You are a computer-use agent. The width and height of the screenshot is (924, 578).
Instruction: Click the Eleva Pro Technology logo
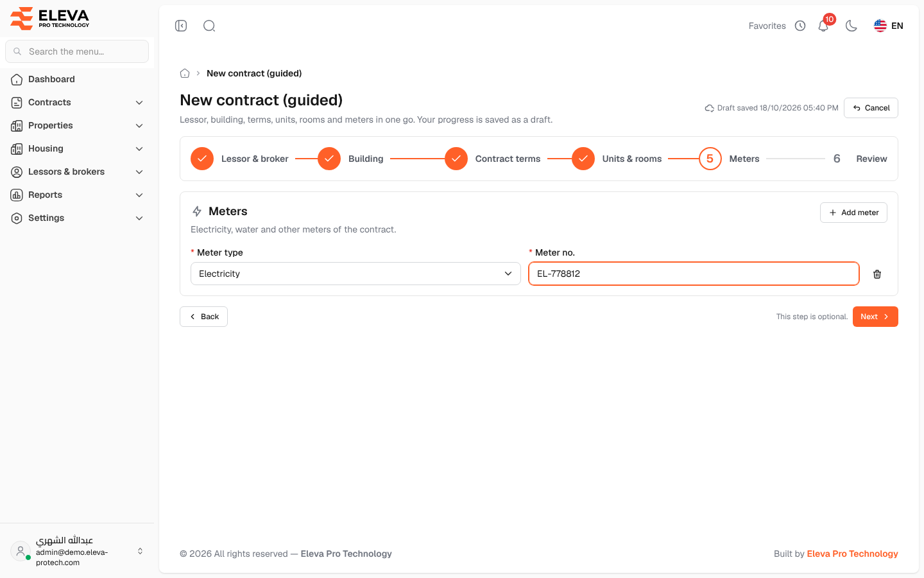point(50,18)
